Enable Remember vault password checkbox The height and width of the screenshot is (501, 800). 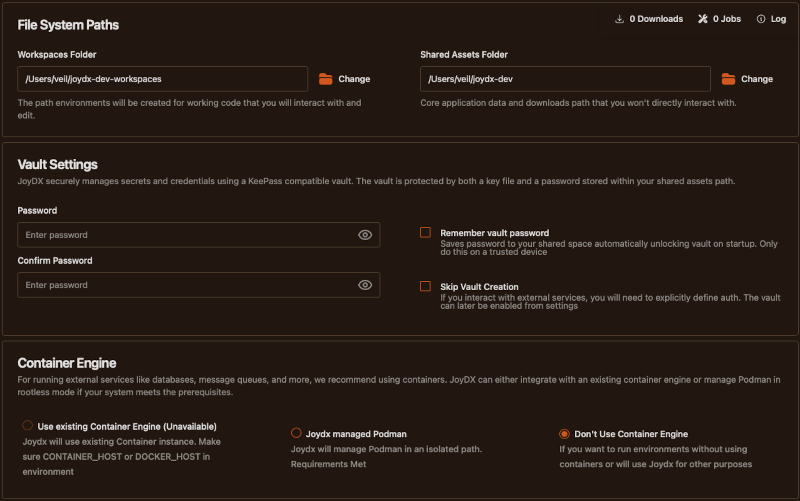425,232
